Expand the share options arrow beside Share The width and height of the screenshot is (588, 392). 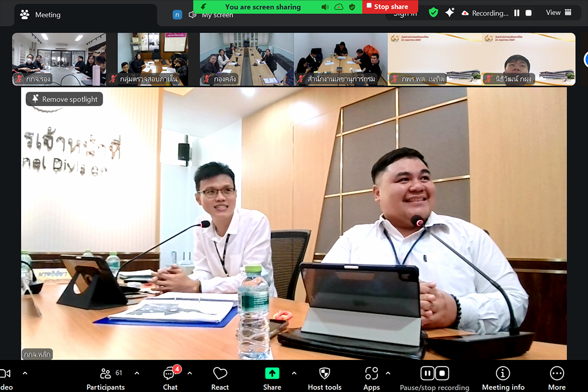pos(294,373)
